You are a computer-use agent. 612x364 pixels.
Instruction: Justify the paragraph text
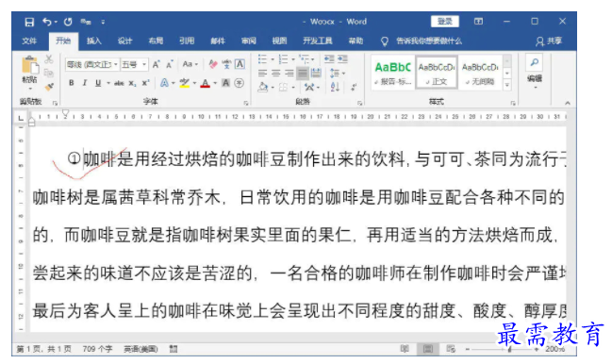pyautogui.click(x=303, y=73)
